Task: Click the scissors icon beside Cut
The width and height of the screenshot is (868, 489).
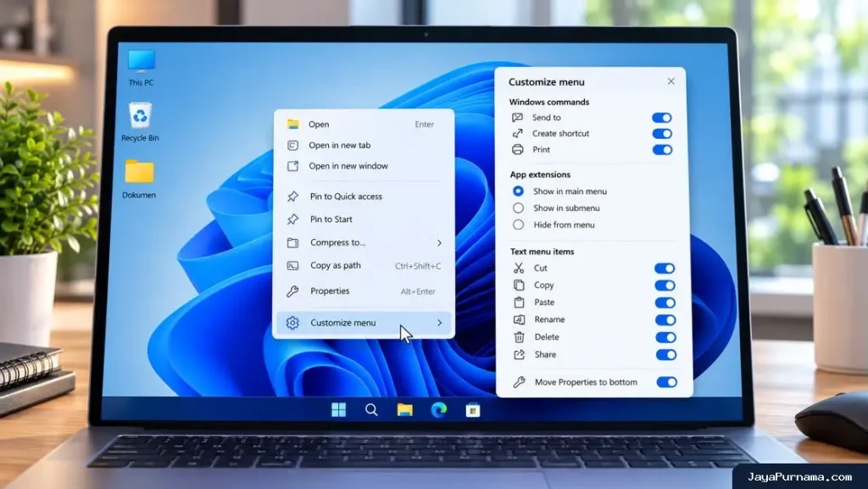Action: pos(519,269)
